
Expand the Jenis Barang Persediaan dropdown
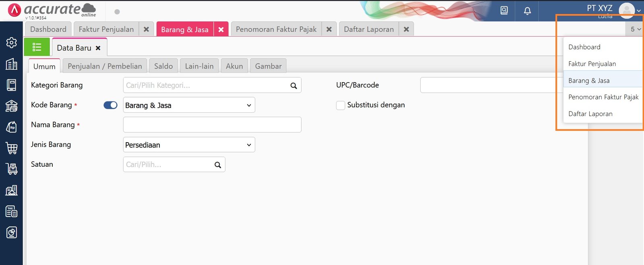[189, 145]
